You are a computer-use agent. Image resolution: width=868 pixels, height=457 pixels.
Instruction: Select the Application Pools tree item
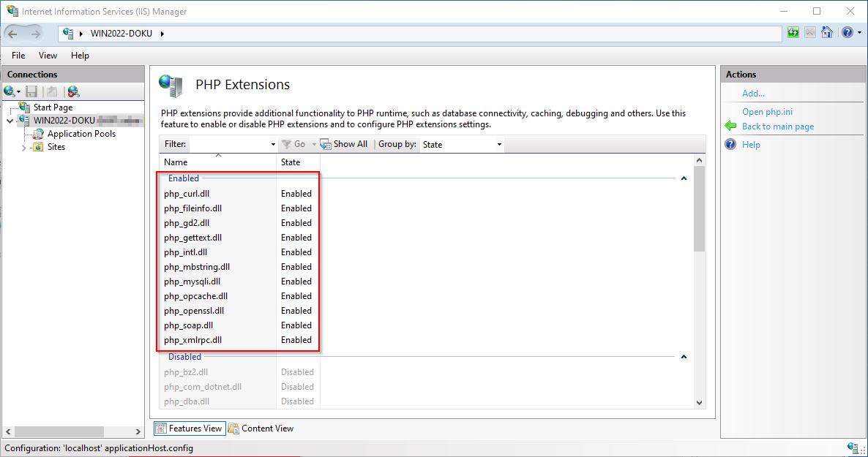click(81, 134)
